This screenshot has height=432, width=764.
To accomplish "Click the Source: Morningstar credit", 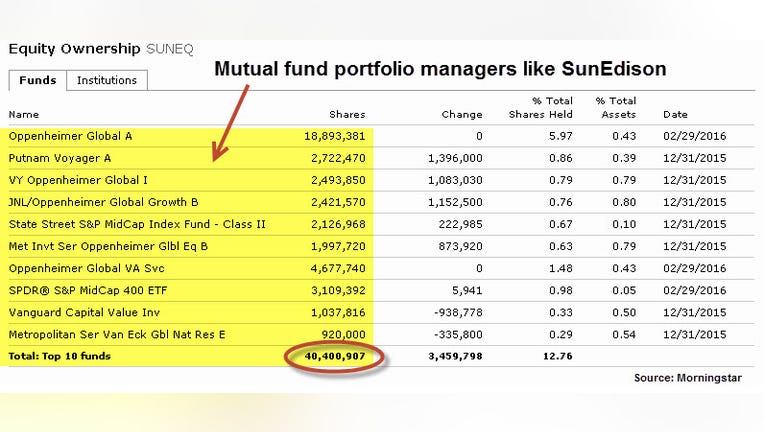I will pos(688,378).
